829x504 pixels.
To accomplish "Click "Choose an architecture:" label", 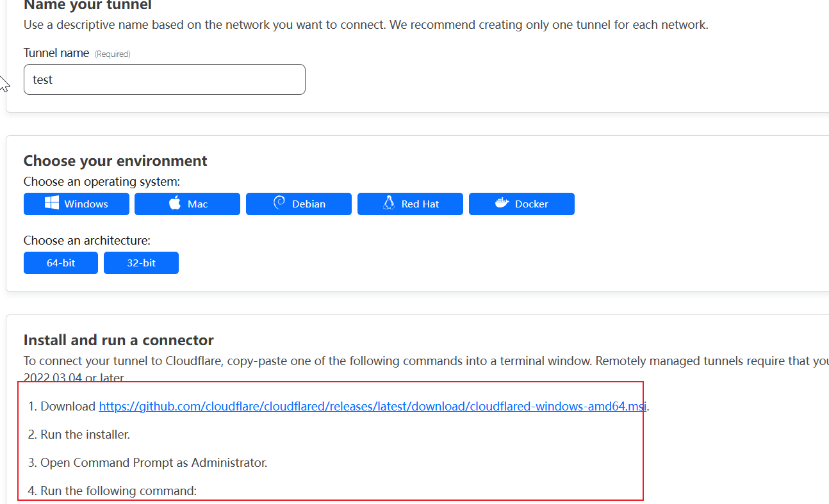I will (87, 241).
